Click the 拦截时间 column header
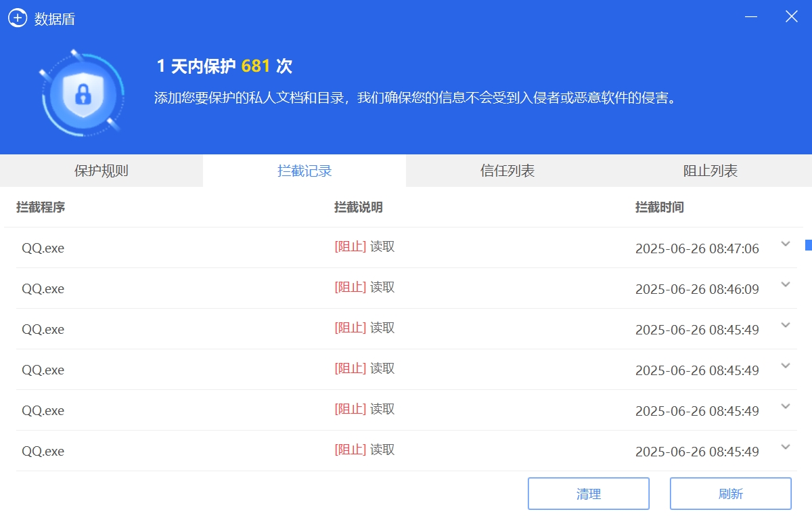 [x=660, y=207]
